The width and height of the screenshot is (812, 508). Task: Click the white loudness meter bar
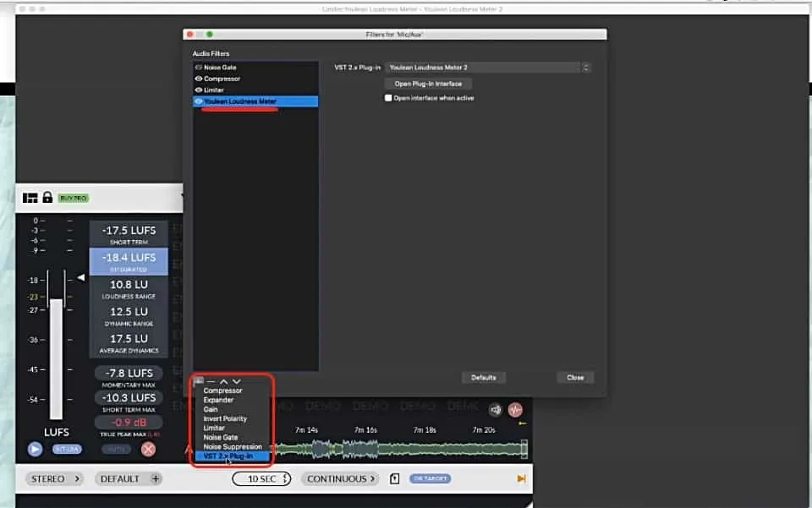[x=56, y=359]
